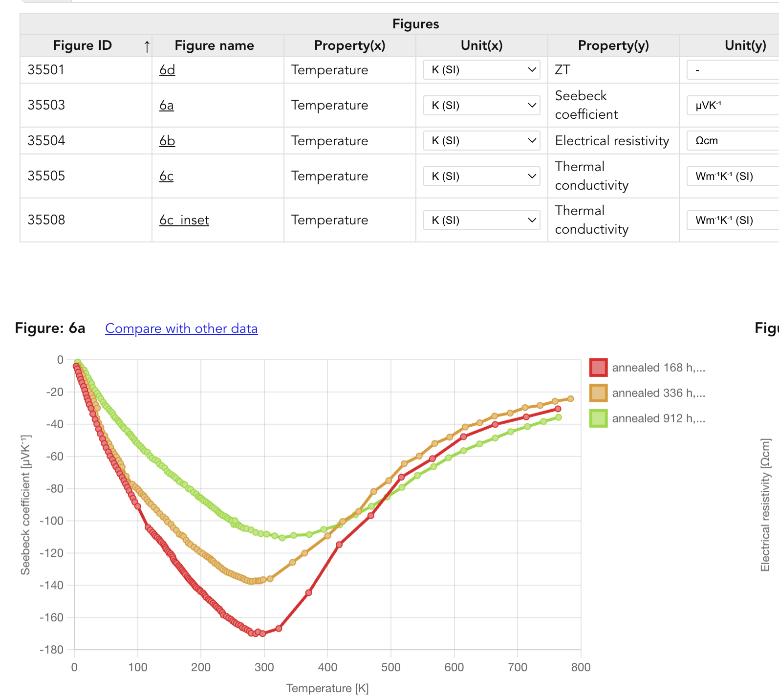Click Compare with other data link
This screenshot has height=700, width=779.
[x=181, y=328]
